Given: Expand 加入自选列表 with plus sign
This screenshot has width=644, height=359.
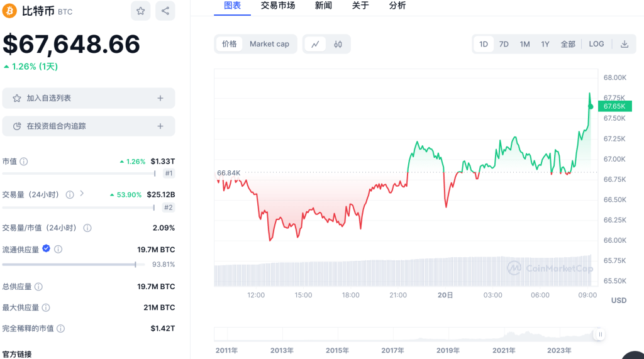Looking at the screenshot, I should click(160, 98).
